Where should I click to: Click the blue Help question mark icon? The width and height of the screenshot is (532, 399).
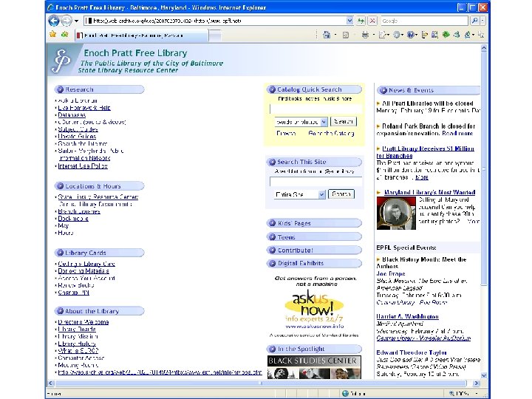point(410,35)
